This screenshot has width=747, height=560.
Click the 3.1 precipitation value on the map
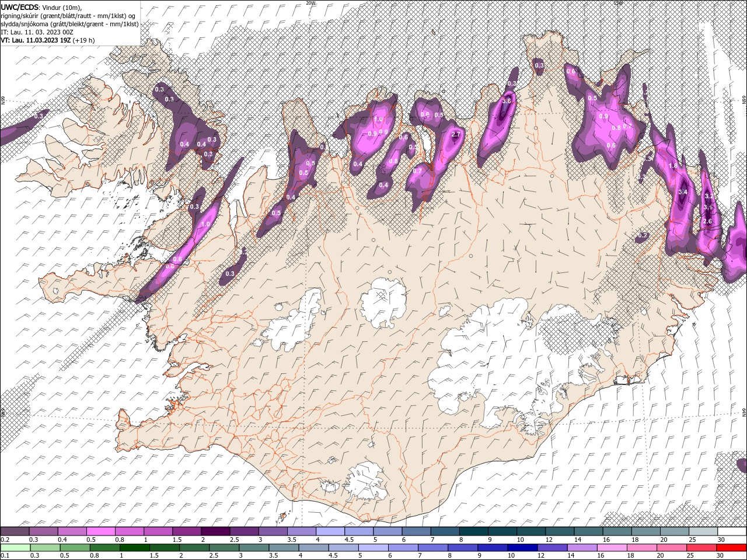tap(708, 207)
